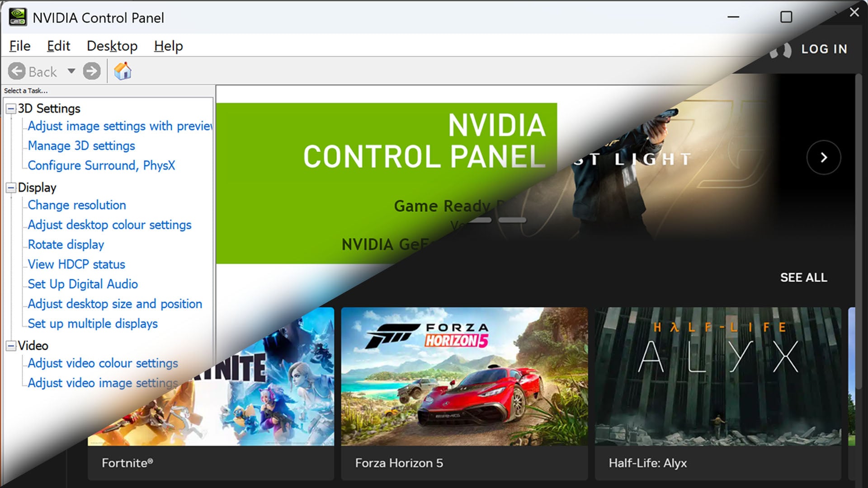Select Adjust video colour settings
The image size is (868, 488).
point(103,363)
